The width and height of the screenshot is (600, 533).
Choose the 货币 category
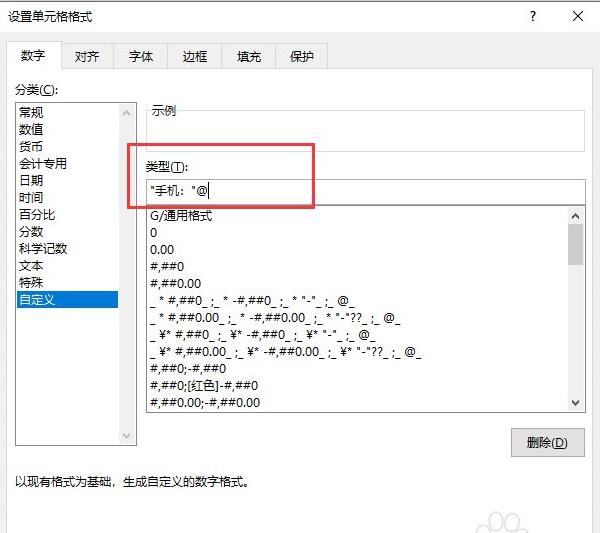coord(67,146)
